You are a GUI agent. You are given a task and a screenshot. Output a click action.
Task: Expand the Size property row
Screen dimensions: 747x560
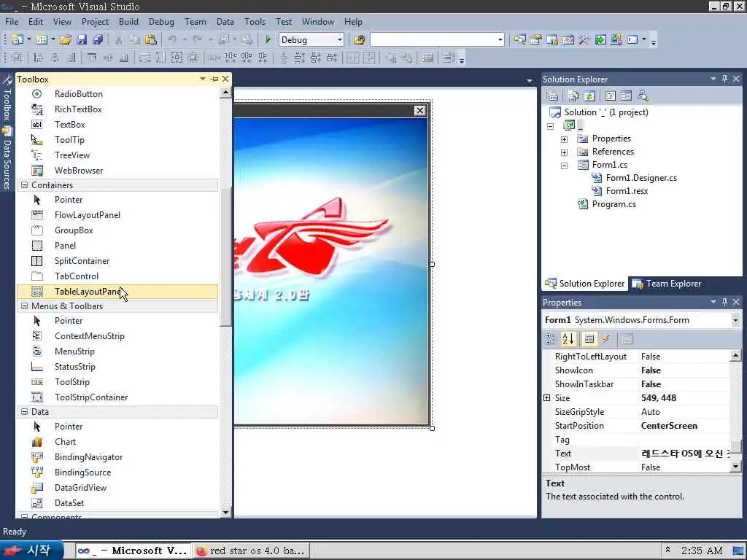click(x=547, y=397)
